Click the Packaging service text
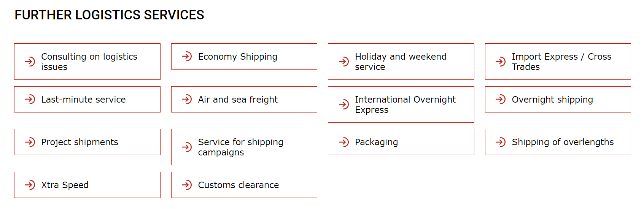Image resolution: width=644 pixels, height=209 pixels. (x=376, y=142)
